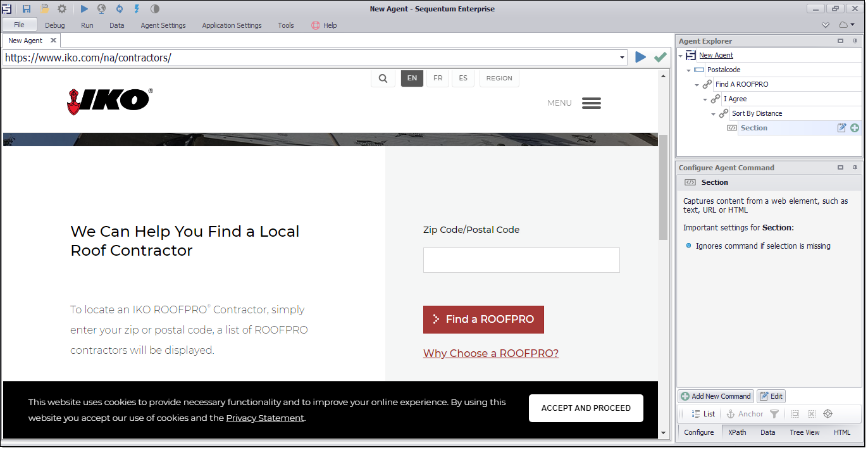
Task: Click the blue Run play icon in the title bar
Action: (84, 9)
